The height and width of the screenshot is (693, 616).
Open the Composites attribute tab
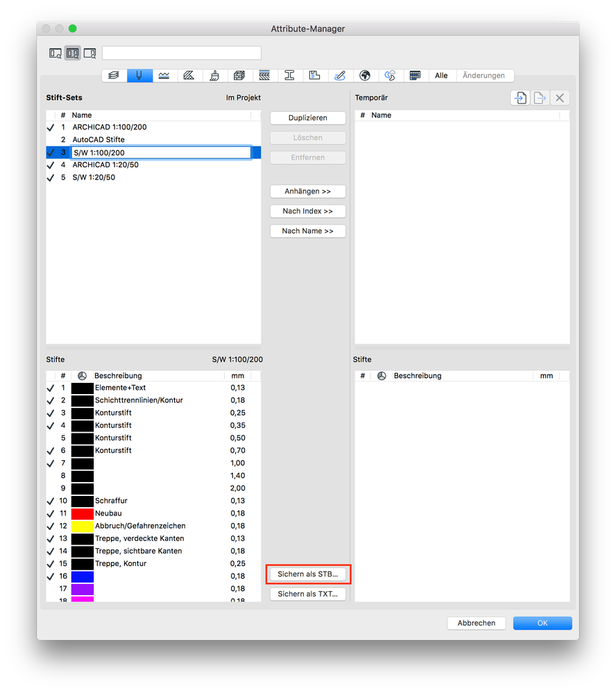click(x=265, y=76)
